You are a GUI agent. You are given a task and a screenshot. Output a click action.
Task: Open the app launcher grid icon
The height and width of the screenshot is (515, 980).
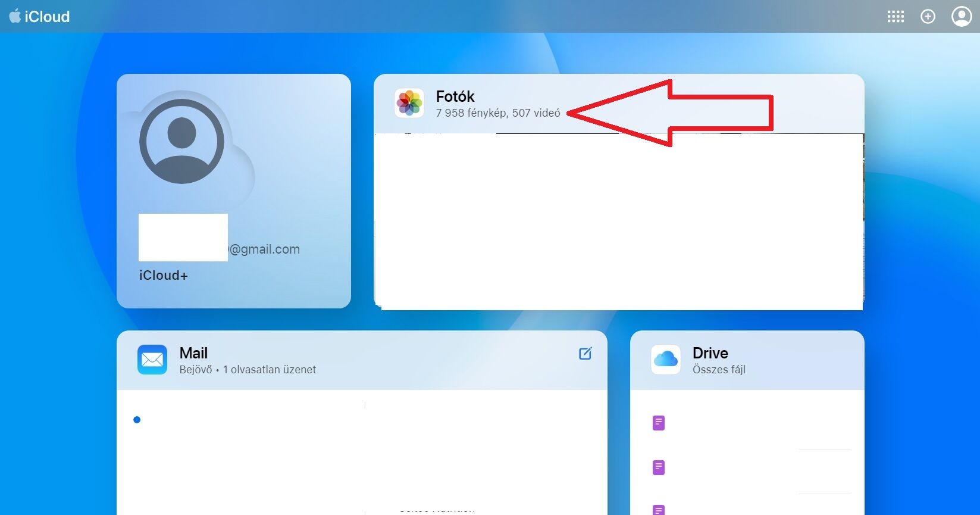coord(896,17)
